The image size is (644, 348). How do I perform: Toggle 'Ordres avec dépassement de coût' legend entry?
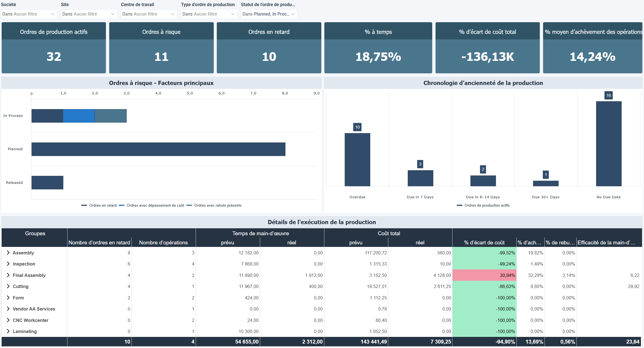pyautogui.click(x=155, y=206)
